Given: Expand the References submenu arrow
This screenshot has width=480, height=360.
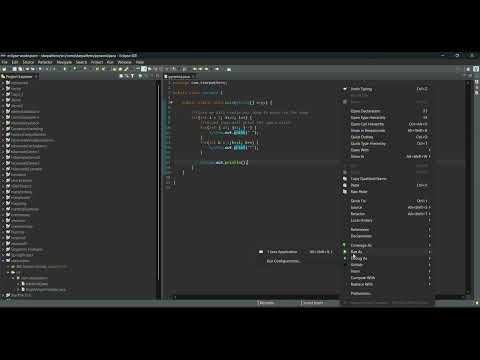Looking at the screenshot, I should coord(429,229).
